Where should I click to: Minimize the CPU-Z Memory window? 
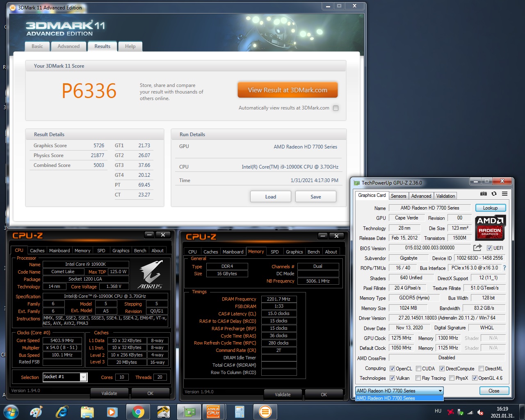coord(323,236)
